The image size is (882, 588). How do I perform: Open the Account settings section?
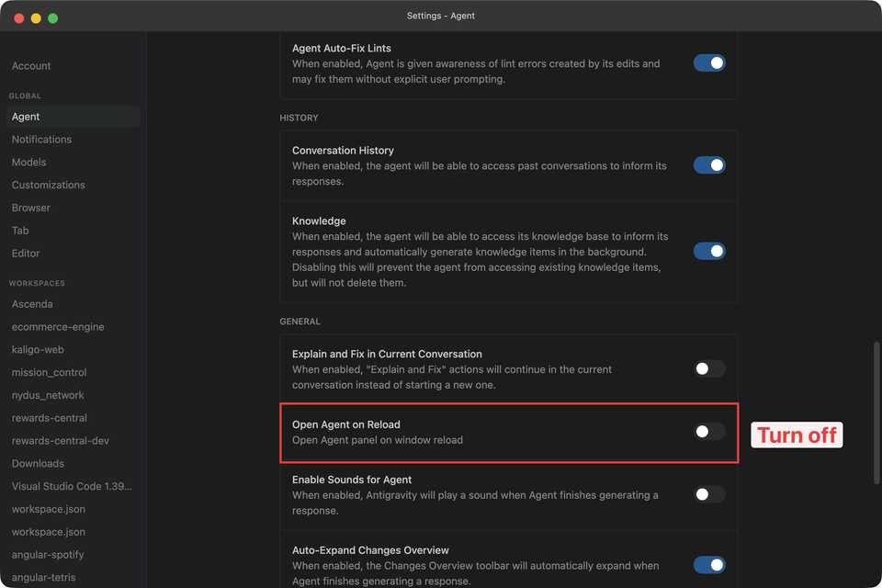point(31,65)
